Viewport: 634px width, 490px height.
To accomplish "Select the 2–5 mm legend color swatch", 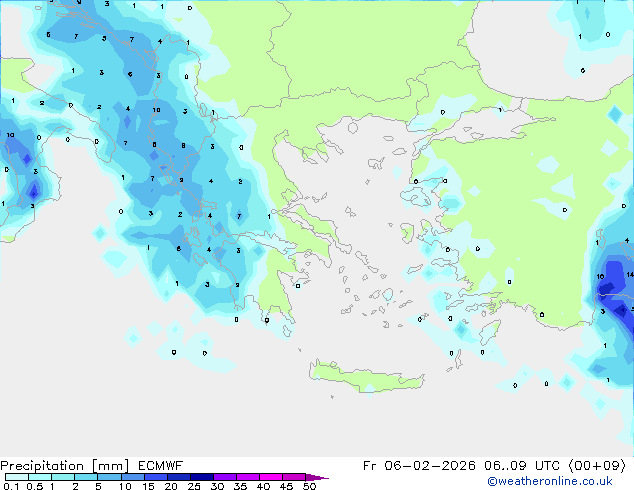I will [86, 477].
